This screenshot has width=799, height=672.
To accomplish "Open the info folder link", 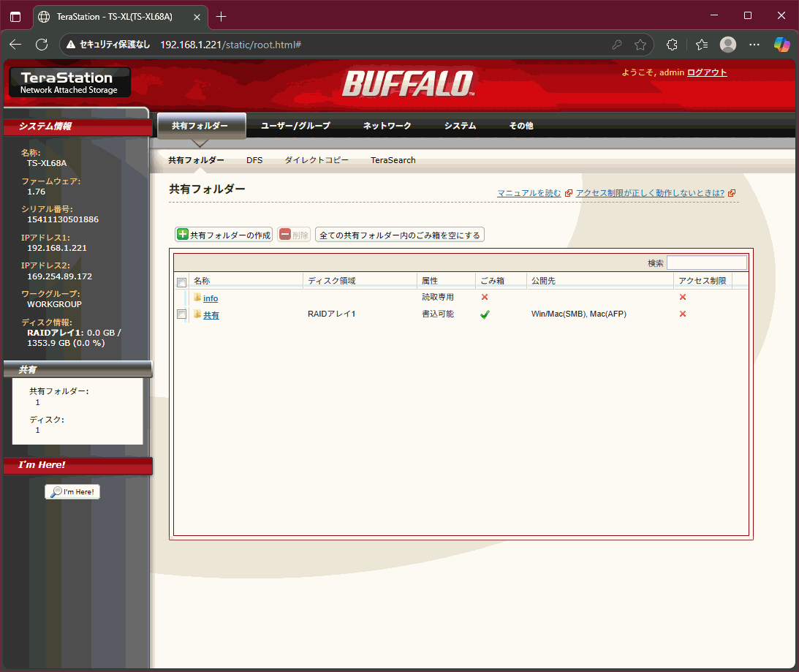I will 211,298.
